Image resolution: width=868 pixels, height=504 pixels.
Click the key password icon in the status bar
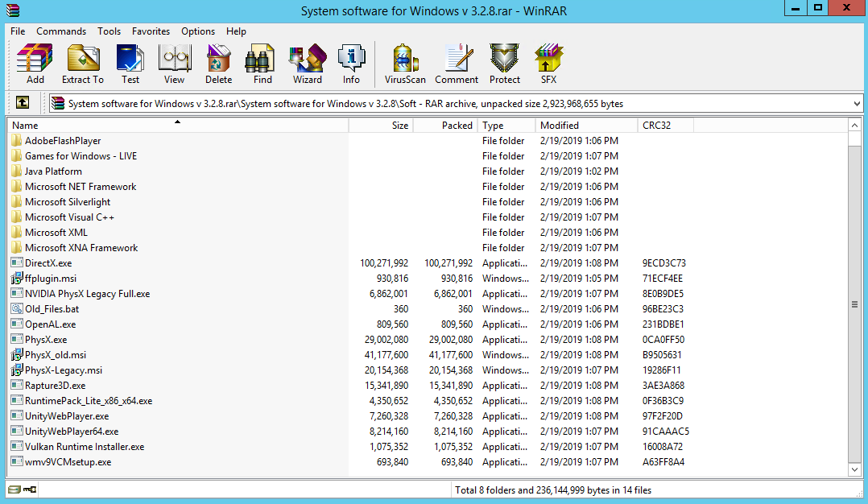tap(29, 489)
